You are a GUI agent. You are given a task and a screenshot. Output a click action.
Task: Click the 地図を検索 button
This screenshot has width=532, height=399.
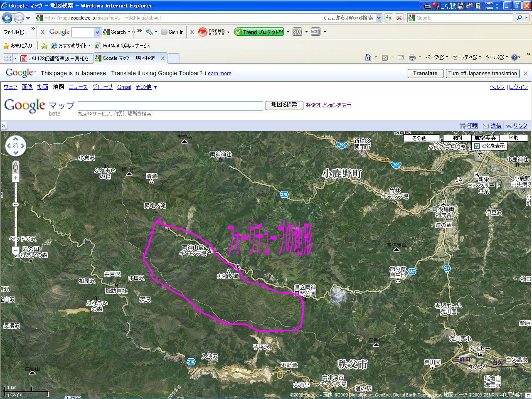click(284, 105)
